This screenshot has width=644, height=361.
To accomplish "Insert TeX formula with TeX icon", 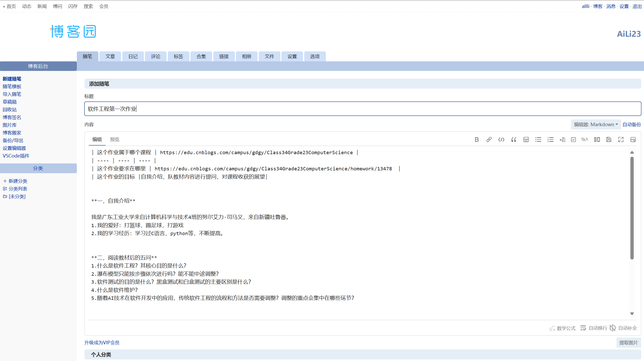I will click(584, 140).
